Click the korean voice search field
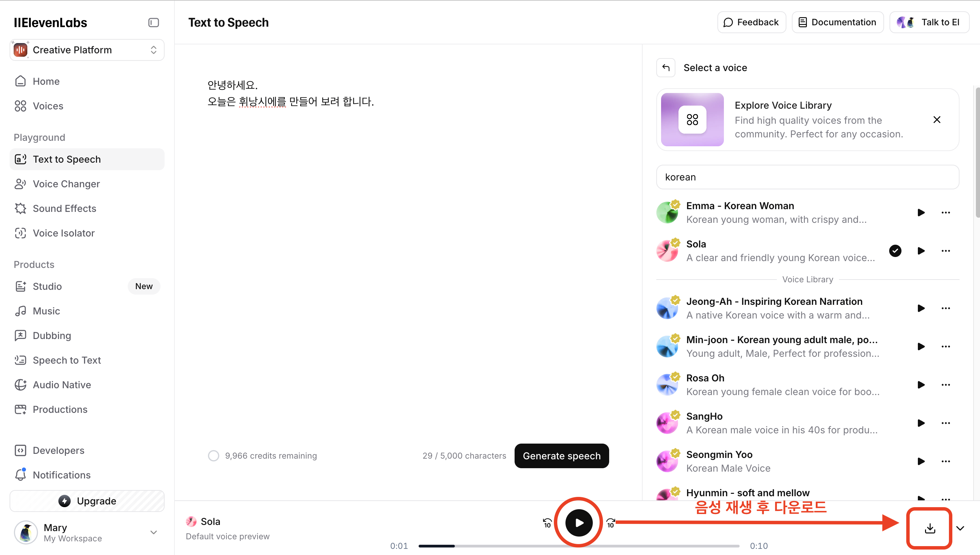The image size is (980, 555). point(807,177)
